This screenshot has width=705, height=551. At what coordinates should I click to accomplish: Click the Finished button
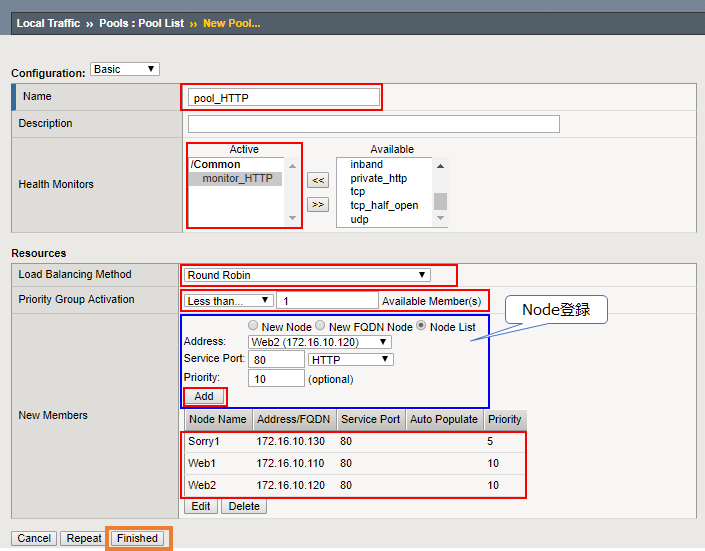click(137, 538)
